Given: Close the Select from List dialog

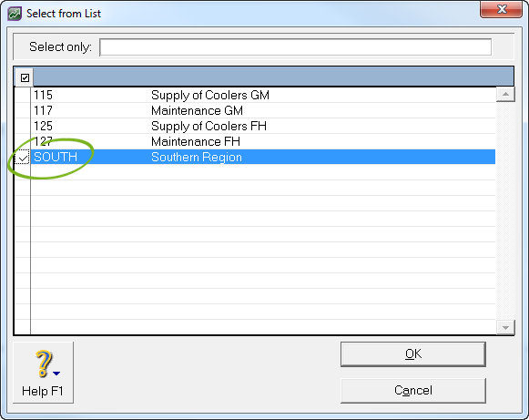Looking at the screenshot, I should 502,9.
